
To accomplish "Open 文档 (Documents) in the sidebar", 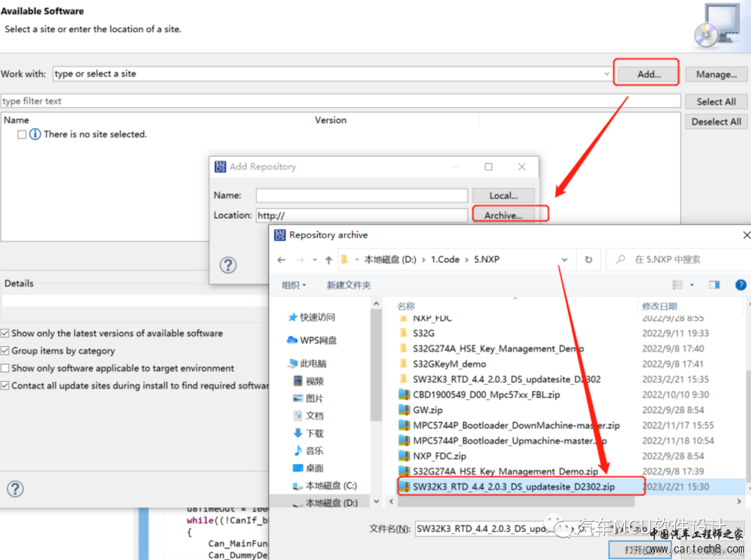I will click(x=308, y=415).
